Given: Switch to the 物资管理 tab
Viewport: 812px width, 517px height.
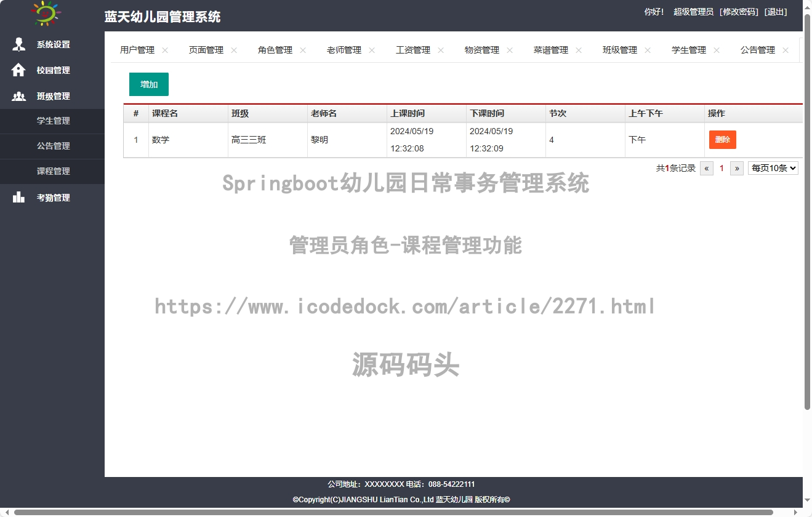Looking at the screenshot, I should pos(482,50).
